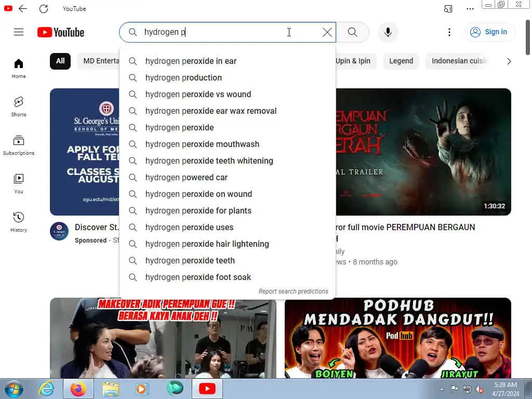
Task: Choose suggestion hydrogen production
Action: [228, 78]
